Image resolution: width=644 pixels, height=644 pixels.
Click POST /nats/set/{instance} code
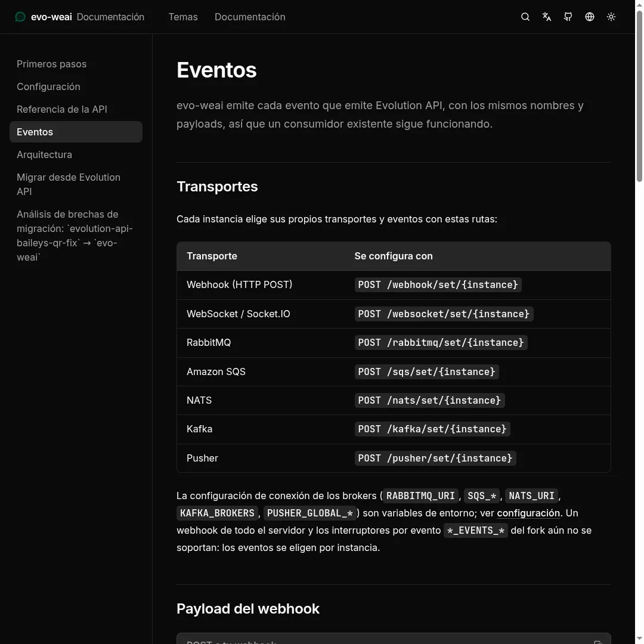click(x=429, y=401)
